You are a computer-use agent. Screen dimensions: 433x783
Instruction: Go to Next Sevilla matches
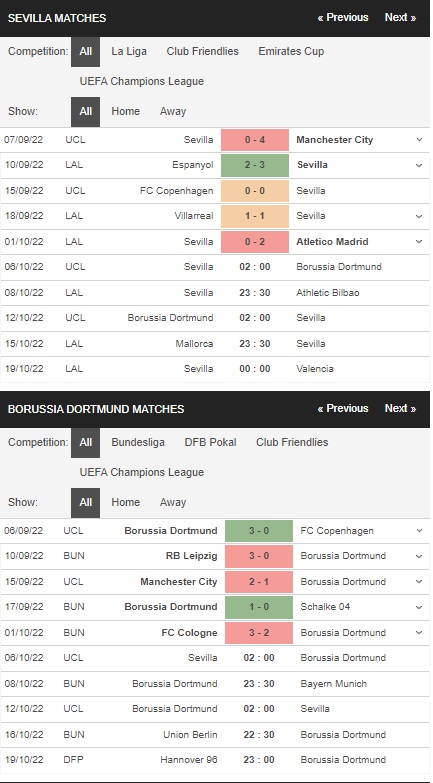click(401, 17)
